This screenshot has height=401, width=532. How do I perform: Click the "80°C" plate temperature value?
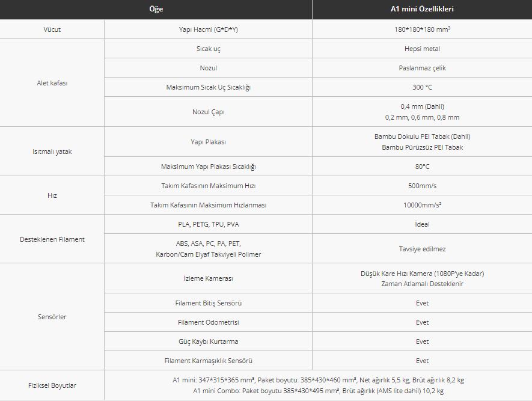tap(422, 167)
